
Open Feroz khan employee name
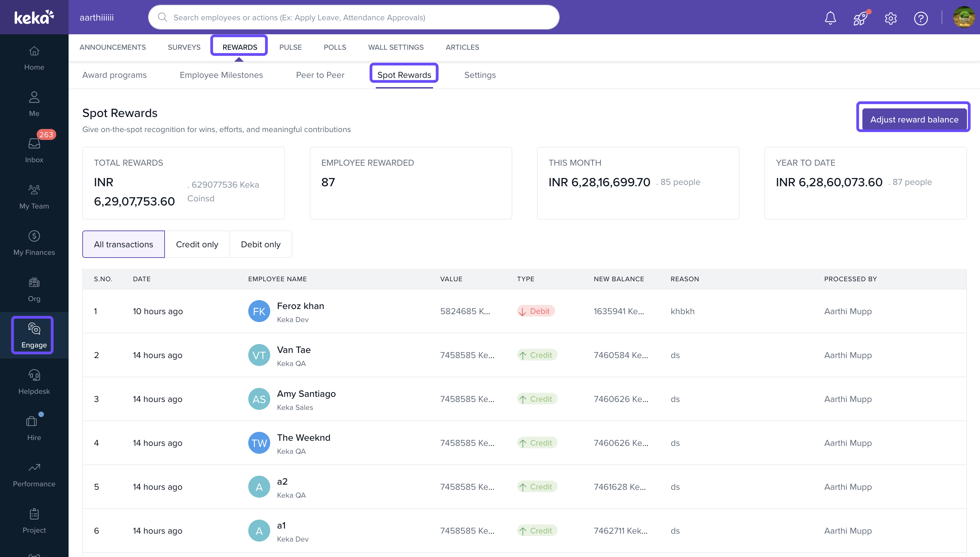pyautogui.click(x=300, y=306)
